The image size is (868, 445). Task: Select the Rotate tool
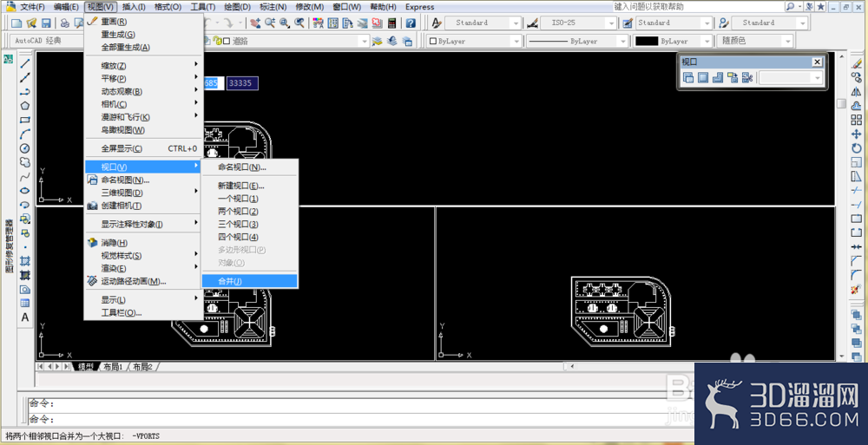(x=857, y=148)
